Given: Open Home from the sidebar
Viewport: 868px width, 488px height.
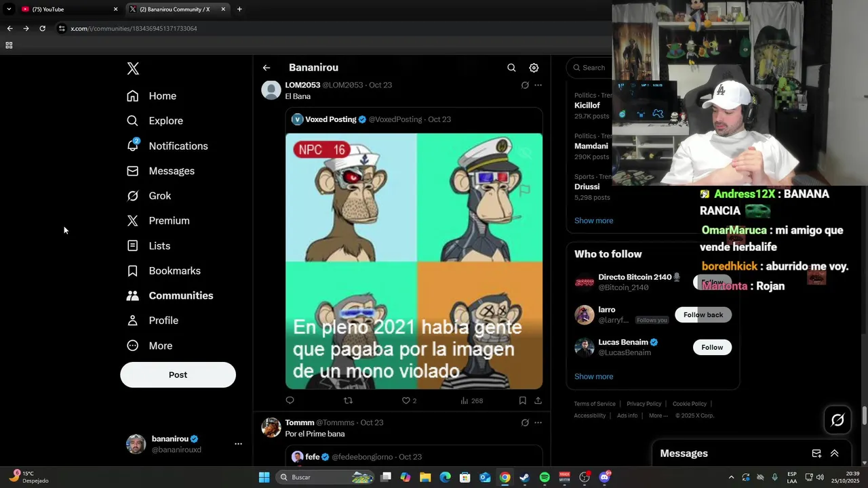Looking at the screenshot, I should pyautogui.click(x=152, y=96).
